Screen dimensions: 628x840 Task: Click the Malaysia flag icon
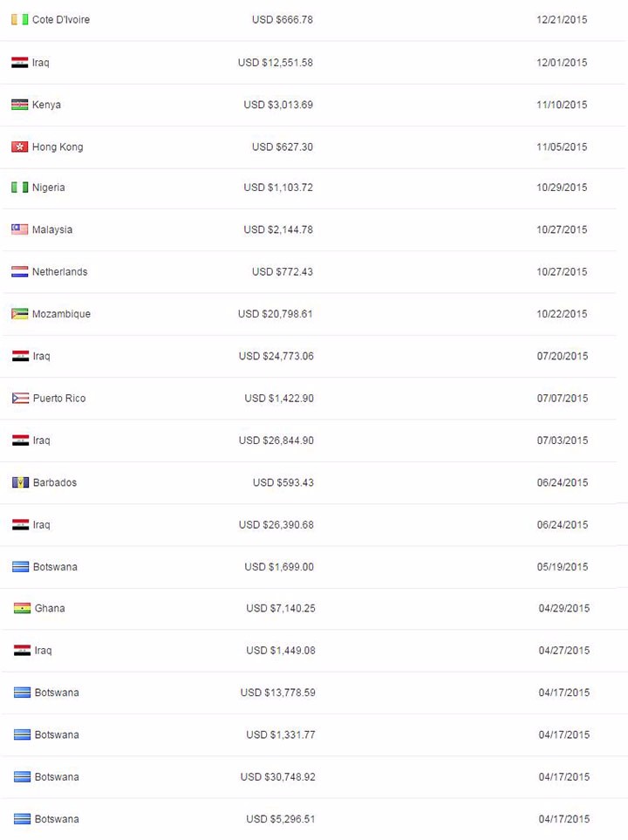[x=20, y=229]
